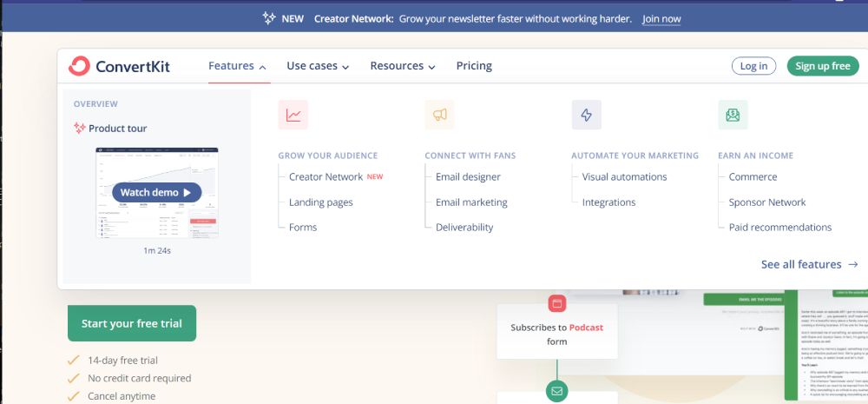
Task: Open Forms feature link
Action: pos(303,228)
